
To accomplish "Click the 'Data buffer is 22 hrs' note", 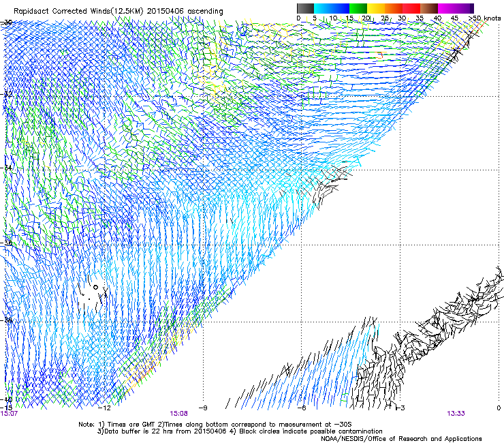I will pos(163,431).
